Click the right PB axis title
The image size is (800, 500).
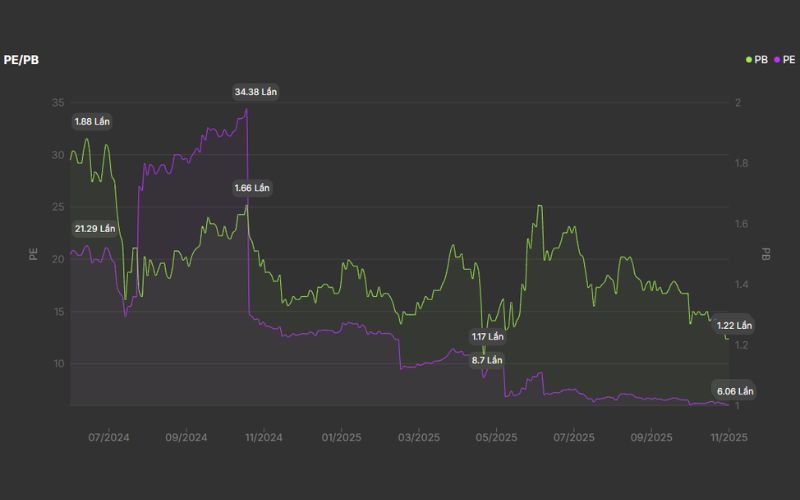[767, 254]
